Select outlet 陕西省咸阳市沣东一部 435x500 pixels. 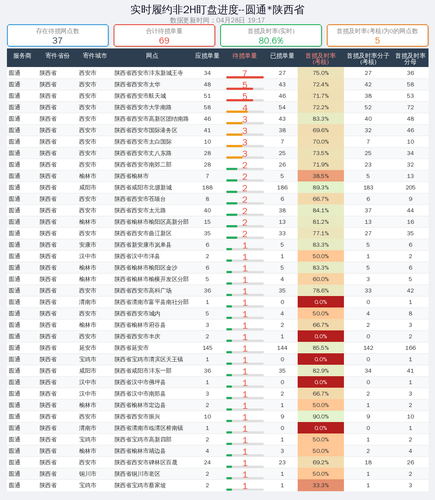click(143, 371)
